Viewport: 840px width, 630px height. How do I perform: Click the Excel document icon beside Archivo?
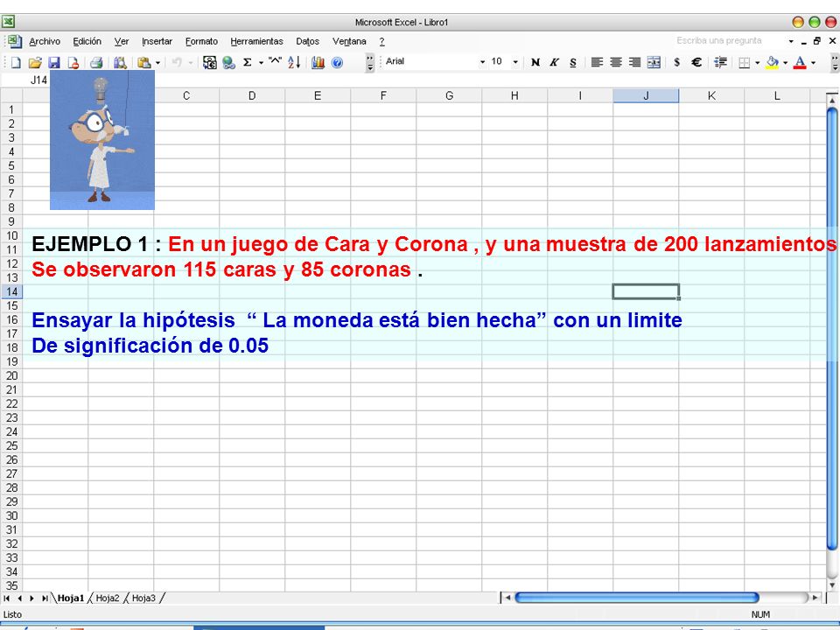[x=14, y=41]
